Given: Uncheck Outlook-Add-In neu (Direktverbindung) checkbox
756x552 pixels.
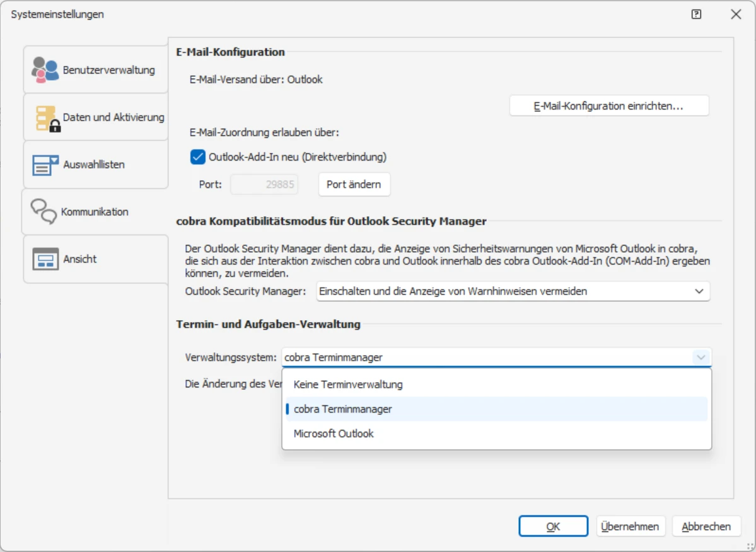Looking at the screenshot, I should tap(198, 157).
